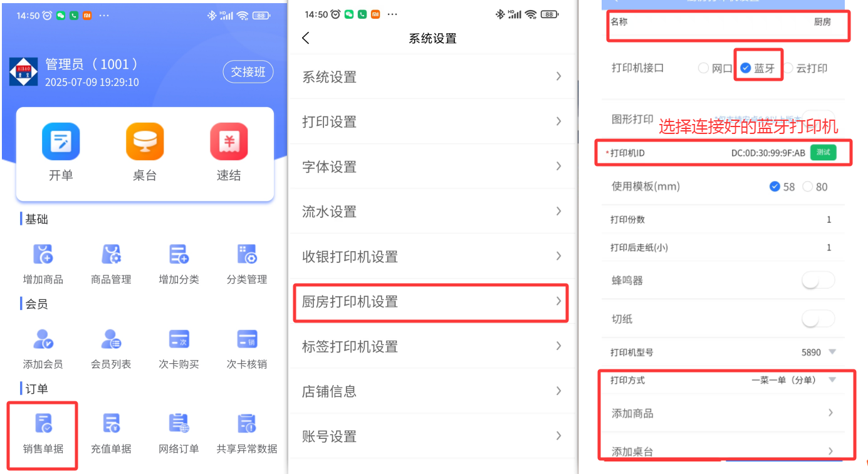Toggle the 蜂鸣器 buzzer switch
The width and height of the screenshot is (868, 474).
(818, 281)
